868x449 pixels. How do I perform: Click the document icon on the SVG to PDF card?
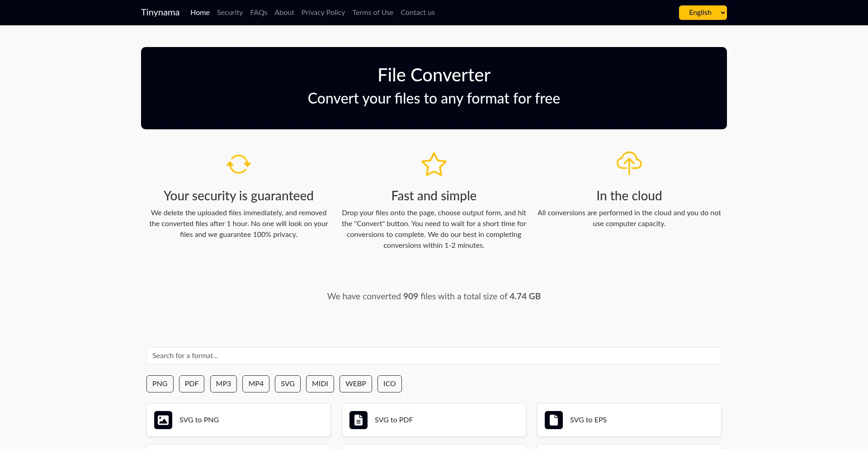tap(359, 420)
